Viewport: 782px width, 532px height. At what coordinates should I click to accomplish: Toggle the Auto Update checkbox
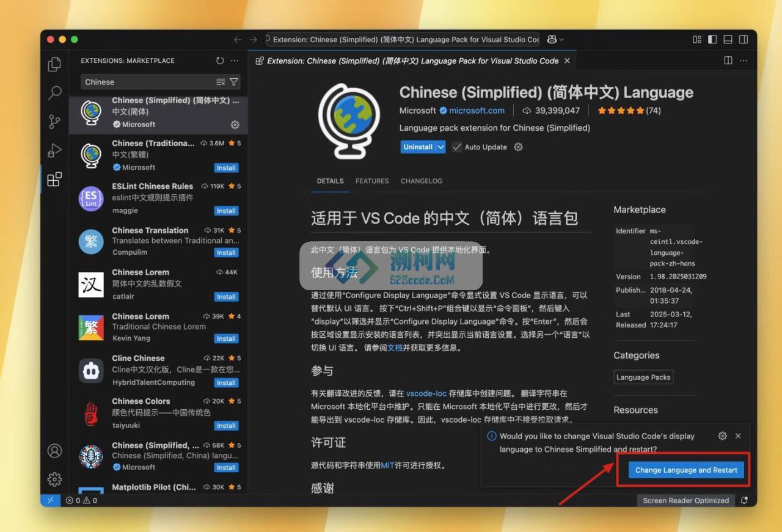click(x=456, y=147)
